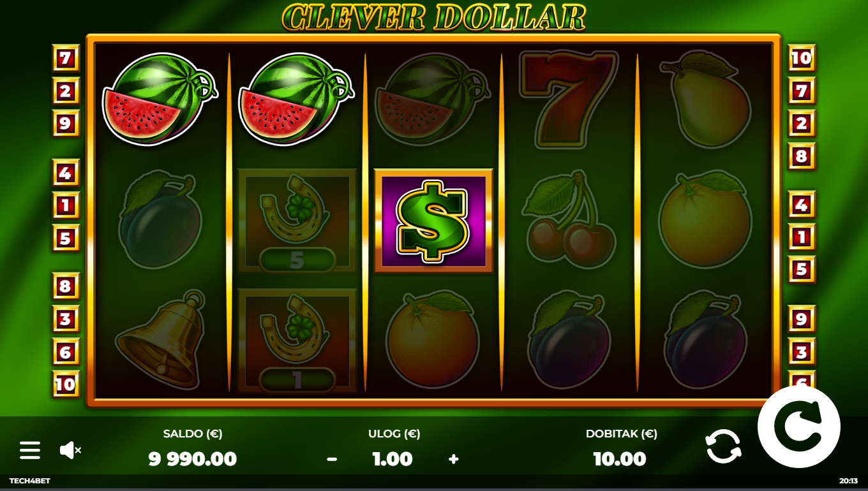The width and height of the screenshot is (868, 491).
Task: Click the TECH4BET provider label
Action: tap(30, 481)
